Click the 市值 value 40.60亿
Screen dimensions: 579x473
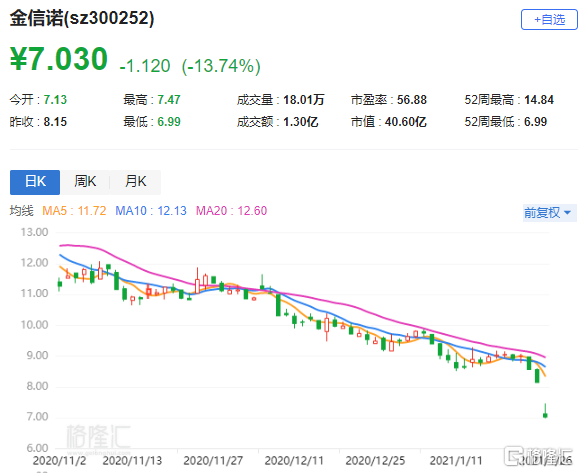click(405, 122)
